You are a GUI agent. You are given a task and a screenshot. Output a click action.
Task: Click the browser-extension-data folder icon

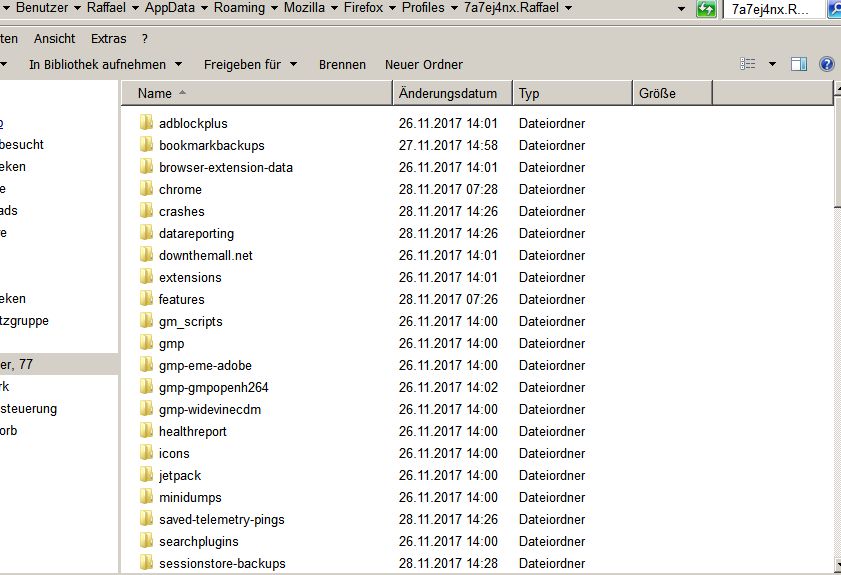point(146,167)
